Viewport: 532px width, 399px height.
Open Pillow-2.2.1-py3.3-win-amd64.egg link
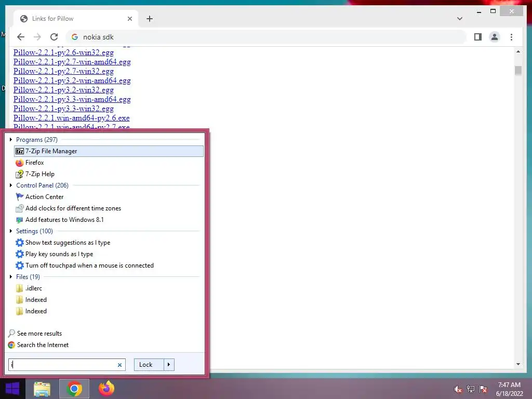click(x=72, y=99)
